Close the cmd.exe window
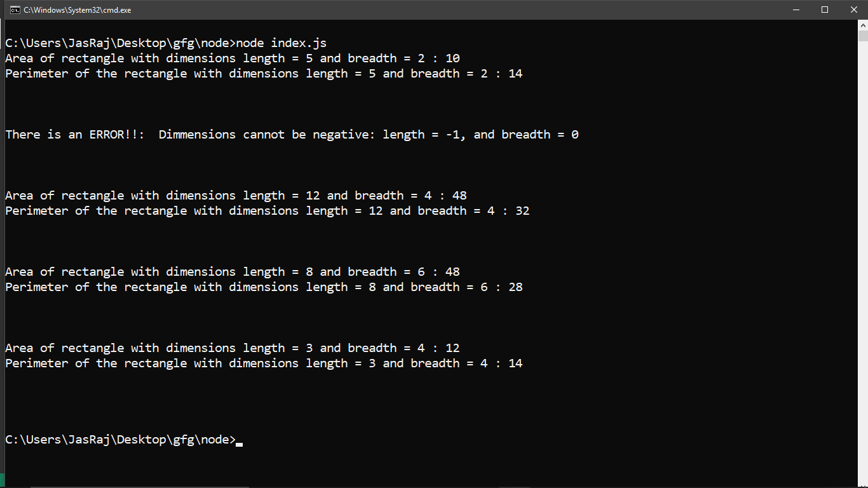The width and height of the screenshot is (868, 488). click(x=853, y=10)
